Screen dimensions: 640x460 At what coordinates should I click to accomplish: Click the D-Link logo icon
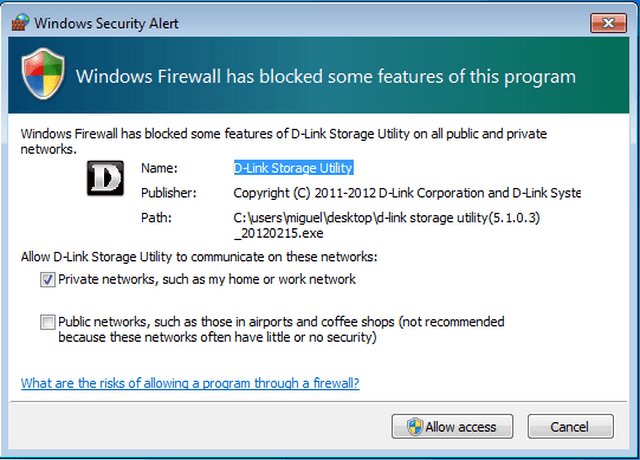pyautogui.click(x=105, y=178)
